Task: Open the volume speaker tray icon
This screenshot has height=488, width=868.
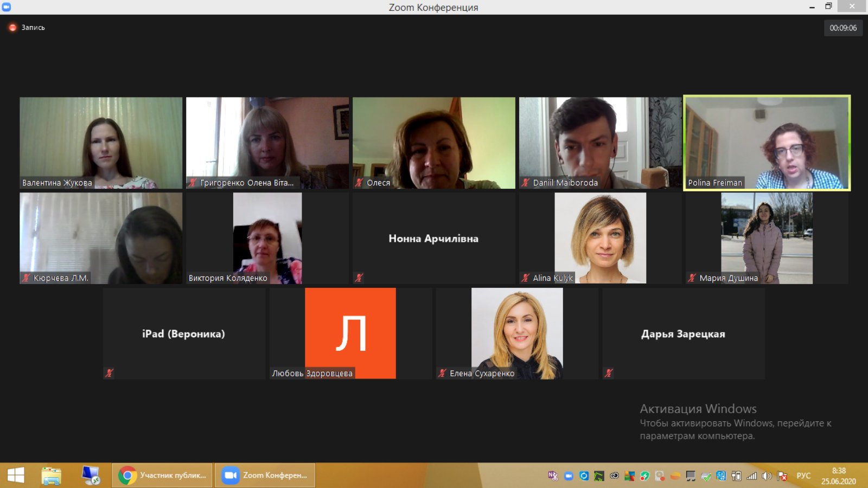Action: pos(767,476)
